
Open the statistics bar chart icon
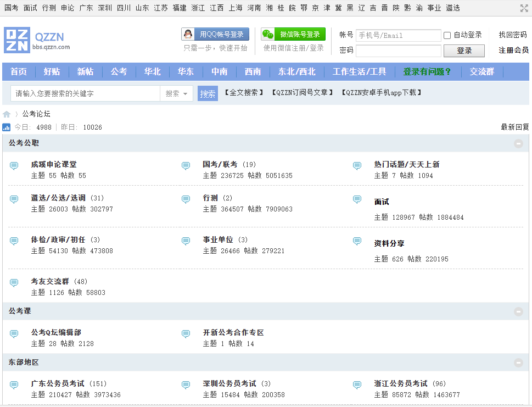[x=7, y=127]
